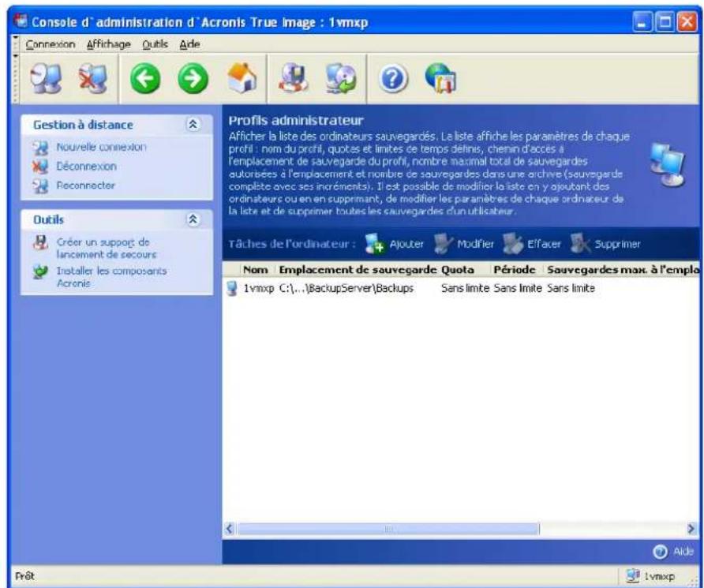Click the Sans limite value under Quota
This screenshot has width=704, height=588.
[465, 288]
